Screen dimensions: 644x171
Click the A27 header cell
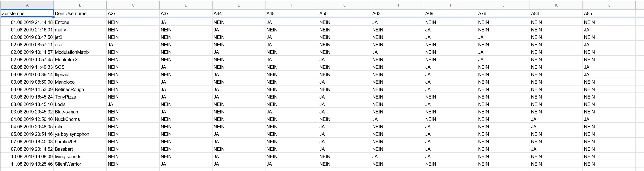coord(133,13)
